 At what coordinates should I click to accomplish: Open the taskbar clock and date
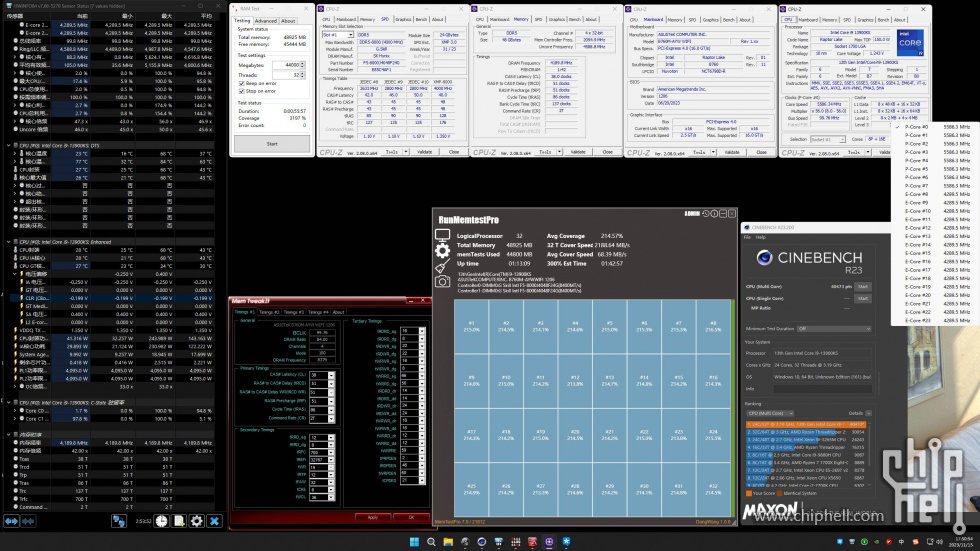(x=959, y=542)
